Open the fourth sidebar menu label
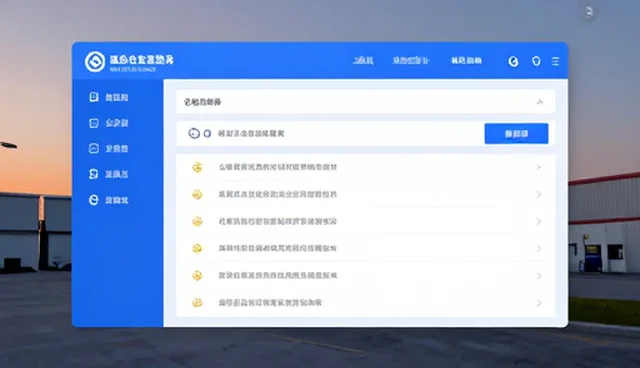 (117, 174)
